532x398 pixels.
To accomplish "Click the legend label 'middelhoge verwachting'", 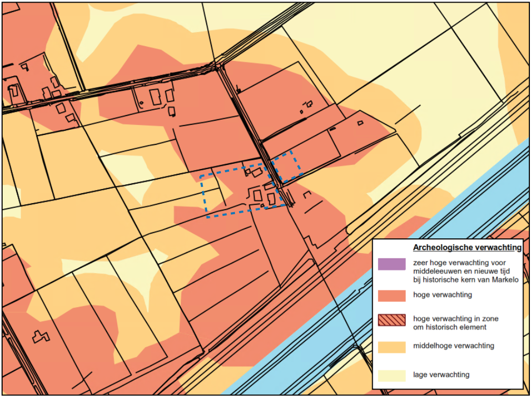I will 454,346.
